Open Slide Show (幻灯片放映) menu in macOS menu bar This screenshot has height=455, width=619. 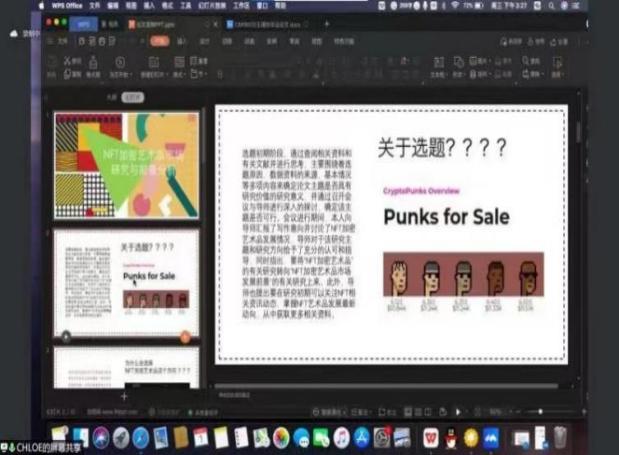pos(212,6)
